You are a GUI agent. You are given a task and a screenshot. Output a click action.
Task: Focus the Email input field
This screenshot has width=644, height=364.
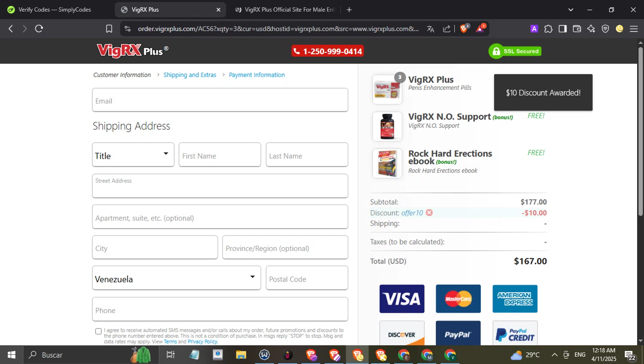[x=220, y=100]
